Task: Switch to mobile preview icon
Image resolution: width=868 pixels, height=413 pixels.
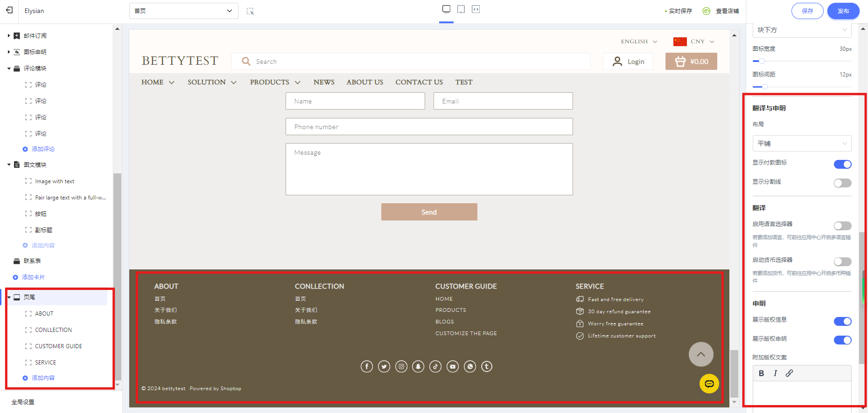Action: click(461, 9)
